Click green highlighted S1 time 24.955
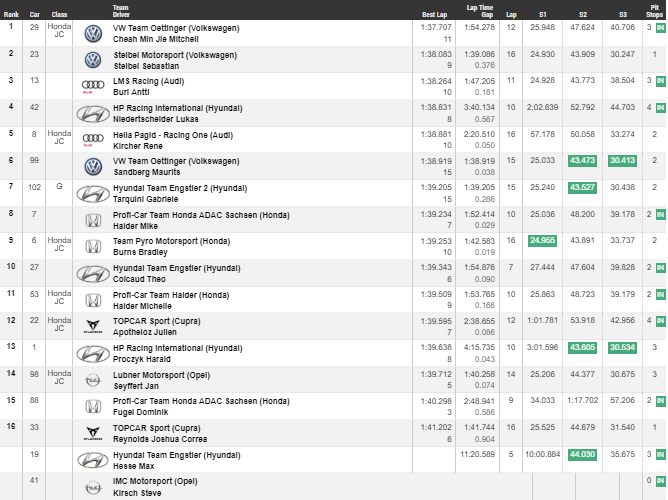Viewport: 668px width, 500px height. 542,240
